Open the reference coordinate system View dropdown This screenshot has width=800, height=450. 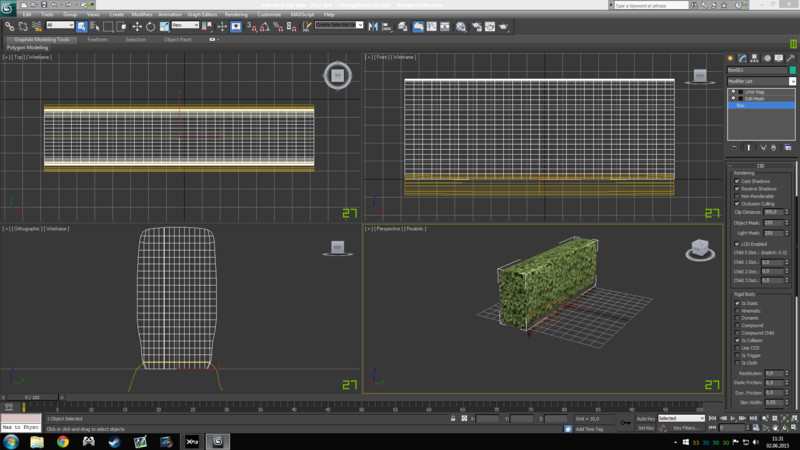(x=185, y=25)
